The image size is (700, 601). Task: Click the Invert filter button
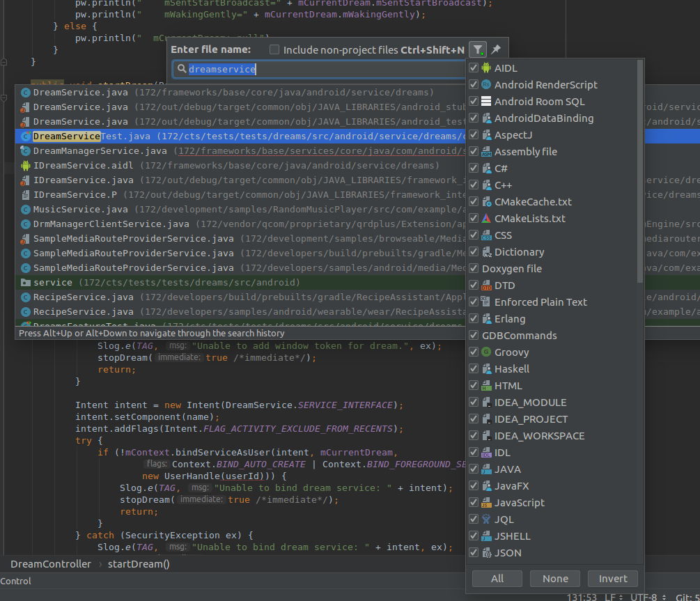pyautogui.click(x=613, y=579)
